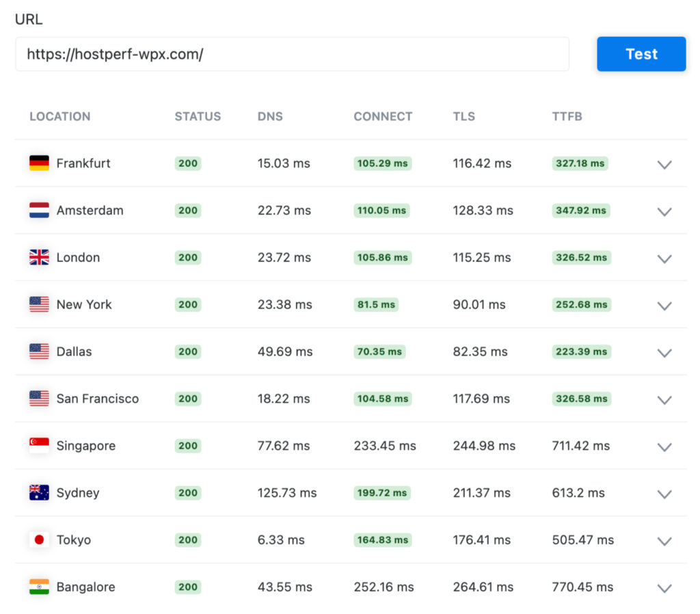Click the German flag icon for Frankfurt

pyautogui.click(x=39, y=163)
